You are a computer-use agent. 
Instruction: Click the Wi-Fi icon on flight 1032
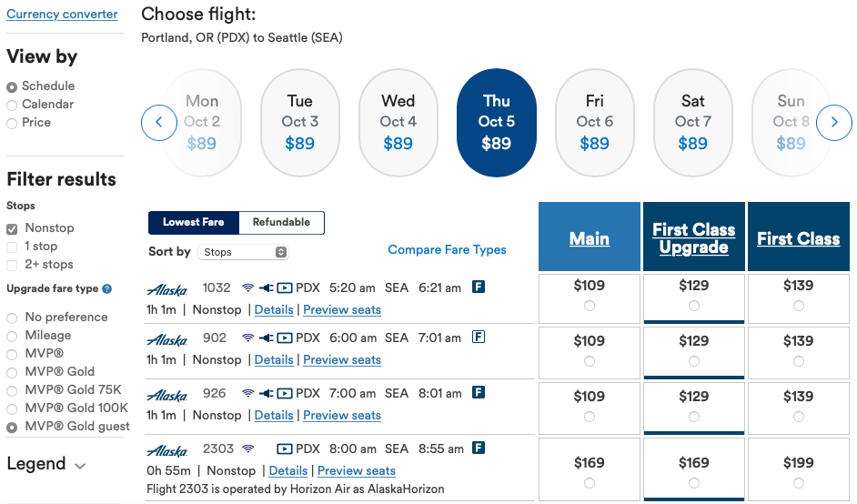[247, 287]
